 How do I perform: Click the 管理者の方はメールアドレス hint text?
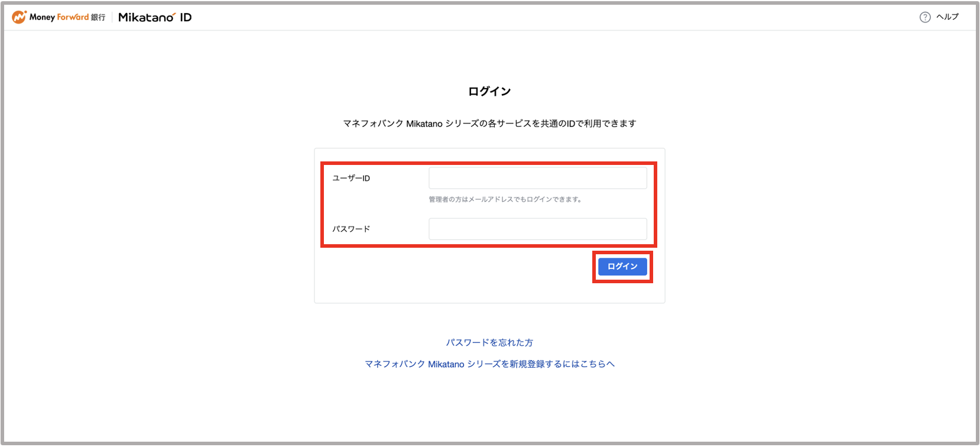pos(506,199)
